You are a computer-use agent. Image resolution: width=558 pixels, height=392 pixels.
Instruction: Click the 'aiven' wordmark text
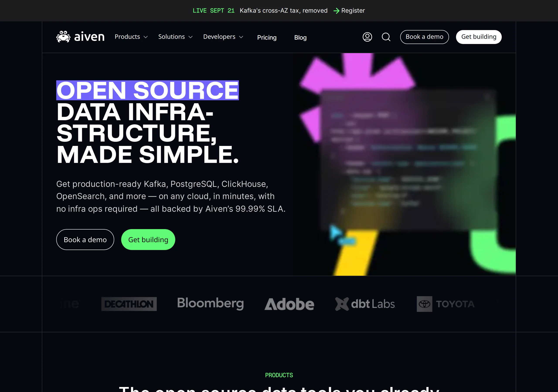89,37
